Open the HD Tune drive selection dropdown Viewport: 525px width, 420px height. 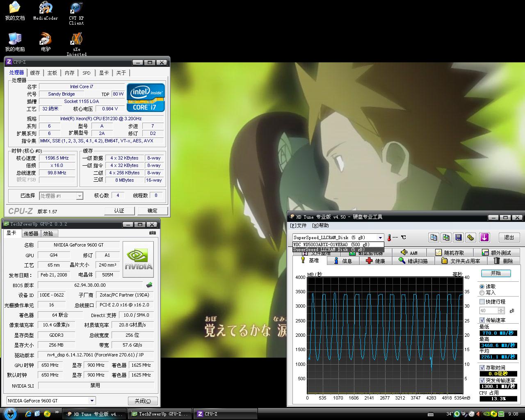tap(380, 237)
